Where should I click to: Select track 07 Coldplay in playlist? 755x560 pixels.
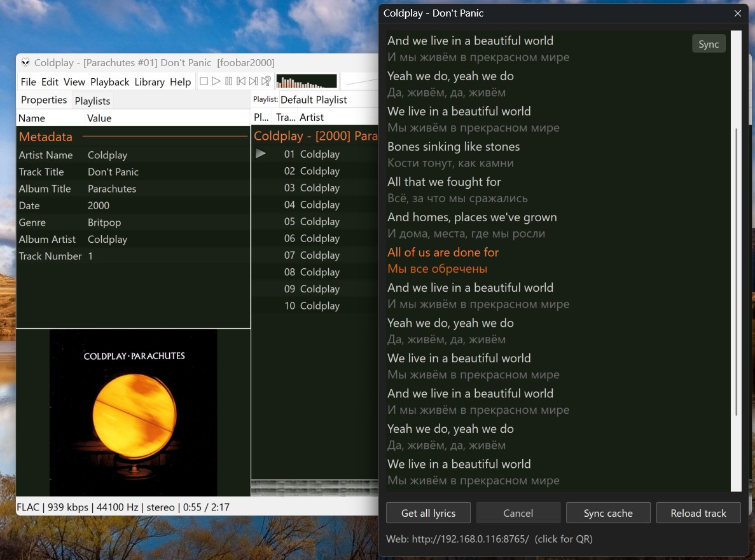click(315, 255)
